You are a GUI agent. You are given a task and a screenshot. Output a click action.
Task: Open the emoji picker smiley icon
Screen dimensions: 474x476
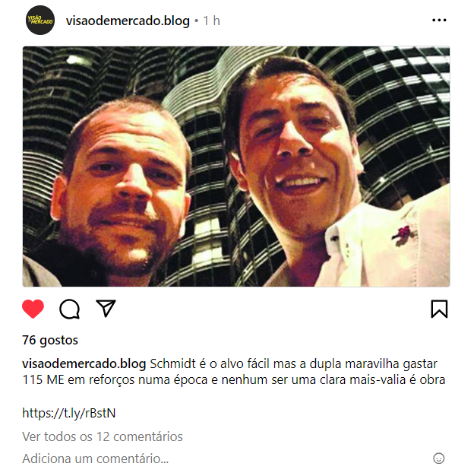coord(438,459)
